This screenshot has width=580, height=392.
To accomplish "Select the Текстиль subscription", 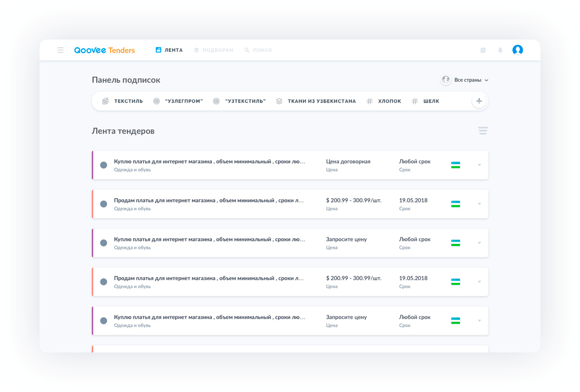I will click(x=123, y=101).
